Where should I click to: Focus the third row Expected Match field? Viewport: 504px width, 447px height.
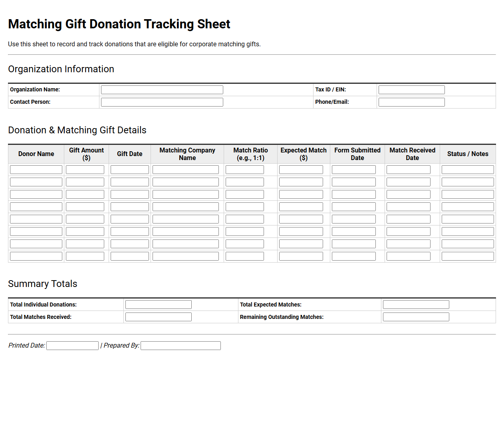(x=301, y=194)
